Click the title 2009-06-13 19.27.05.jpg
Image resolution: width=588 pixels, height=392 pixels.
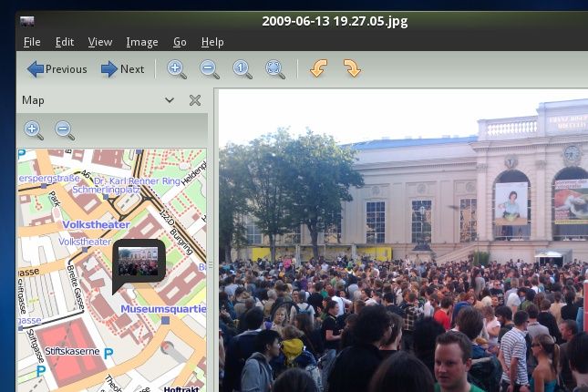[x=335, y=21]
